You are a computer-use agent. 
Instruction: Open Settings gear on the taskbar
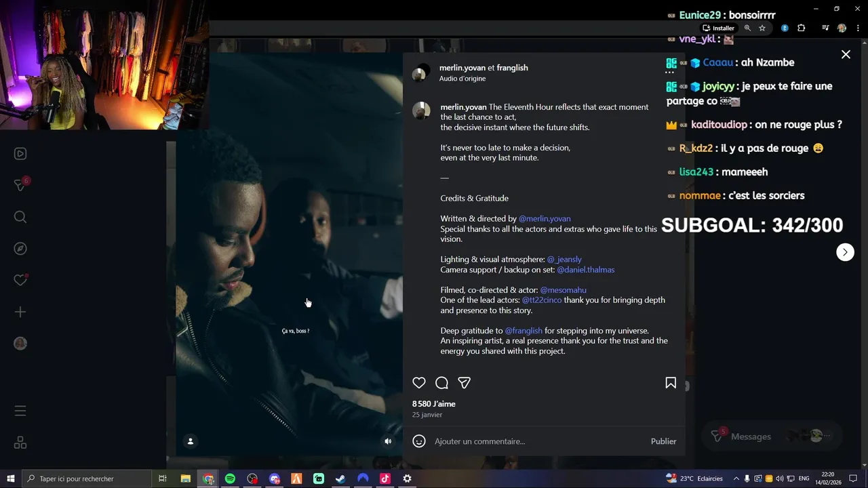[407, 479]
